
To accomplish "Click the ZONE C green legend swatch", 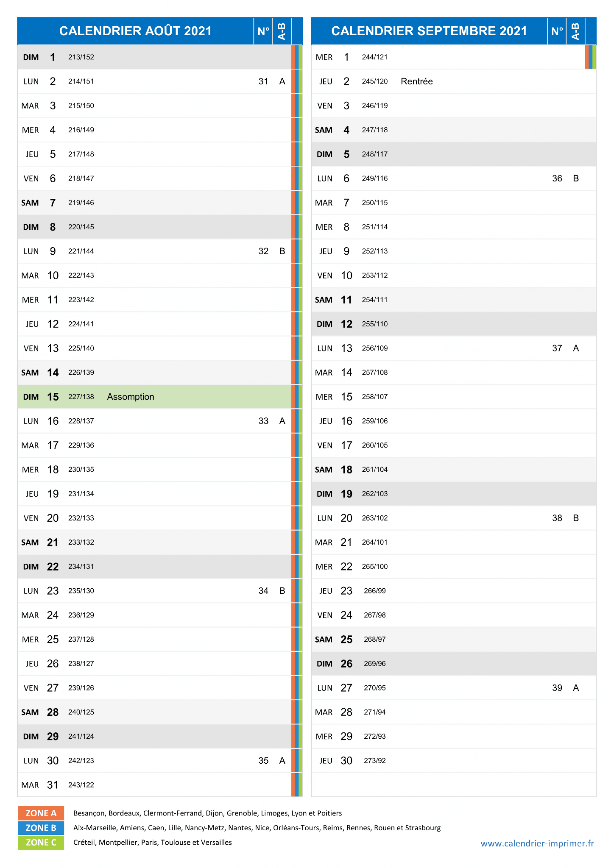I will [x=41, y=842].
